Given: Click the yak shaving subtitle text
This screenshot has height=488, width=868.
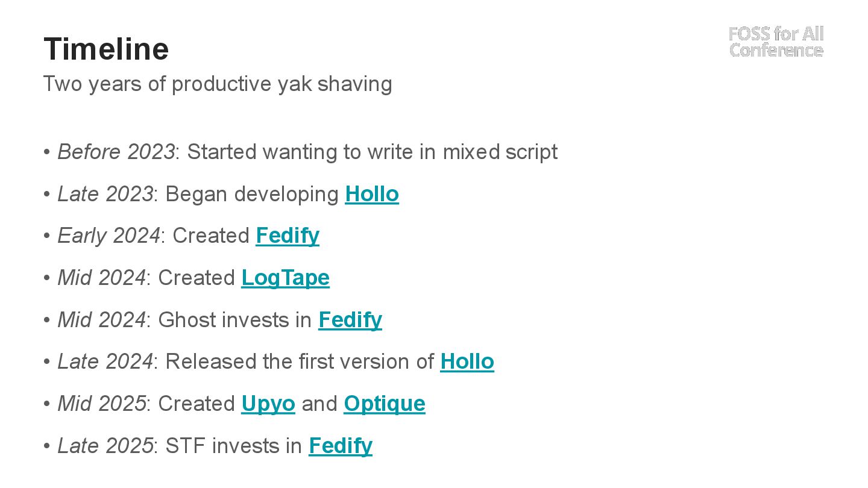Looking at the screenshot, I should click(218, 84).
